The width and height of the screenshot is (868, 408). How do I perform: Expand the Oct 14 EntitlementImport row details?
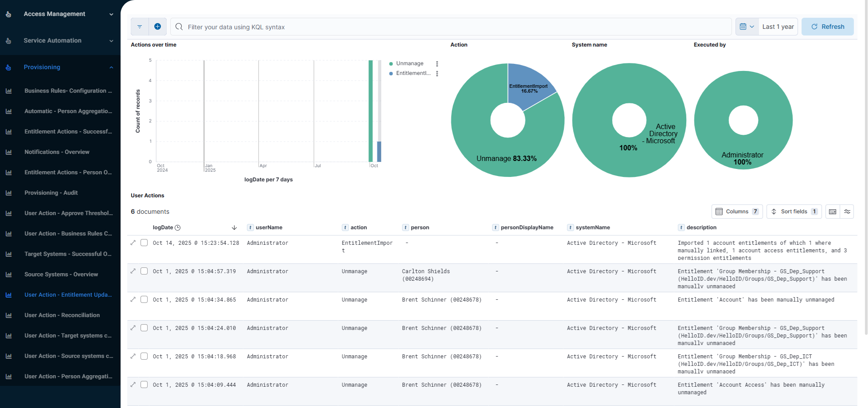[133, 243]
